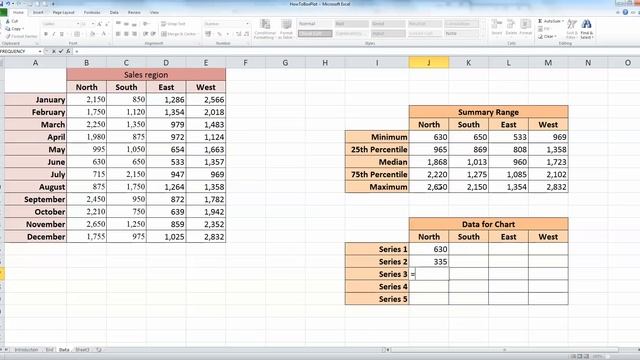Switch to the Page Layout tab
The height and width of the screenshot is (360, 640).
click(64, 12)
